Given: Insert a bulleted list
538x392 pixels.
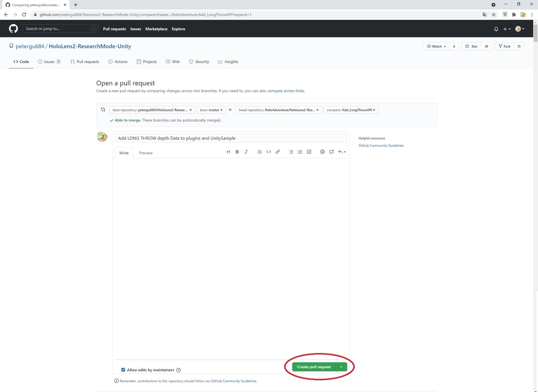Looking at the screenshot, I should pos(291,152).
